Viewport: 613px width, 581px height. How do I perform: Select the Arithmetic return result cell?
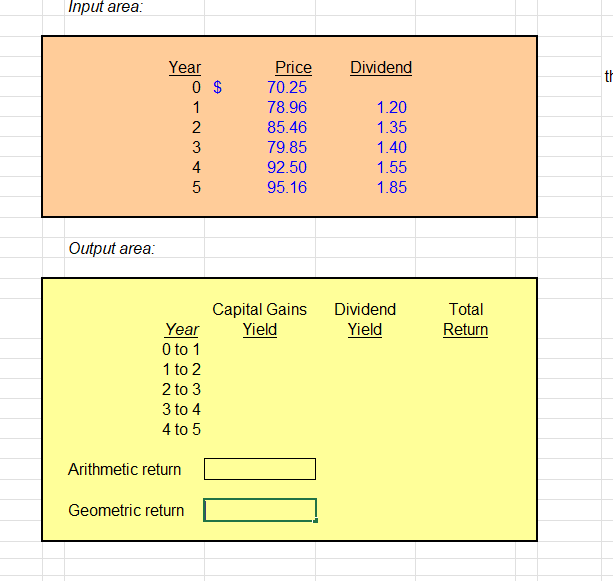tap(260, 469)
